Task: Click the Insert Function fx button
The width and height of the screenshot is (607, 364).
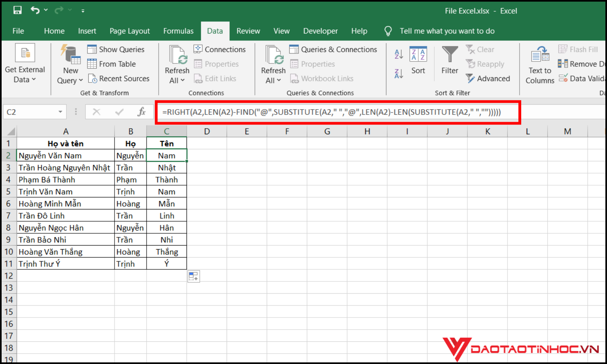Action: coord(142,112)
